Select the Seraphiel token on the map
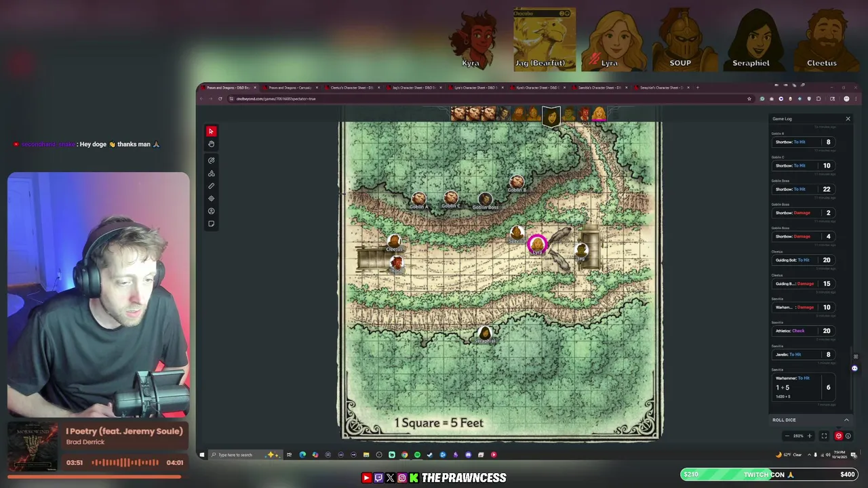Image resolution: width=868 pixels, height=488 pixels. tap(485, 333)
